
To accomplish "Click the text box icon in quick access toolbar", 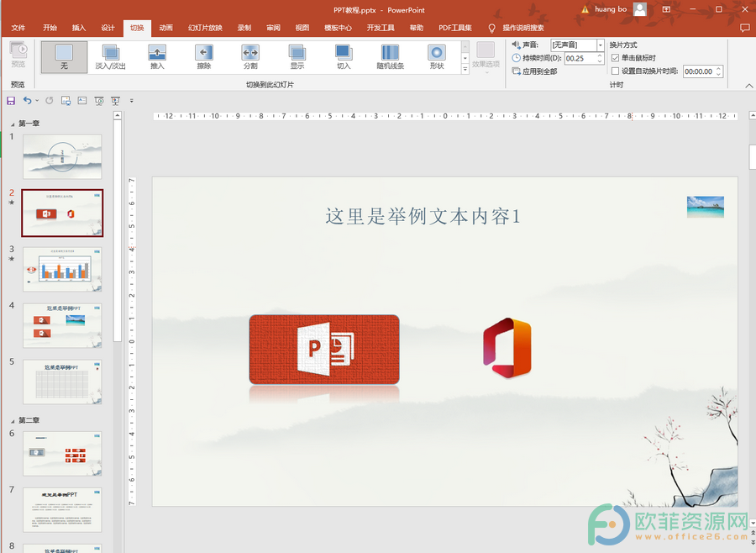I will click(x=82, y=100).
